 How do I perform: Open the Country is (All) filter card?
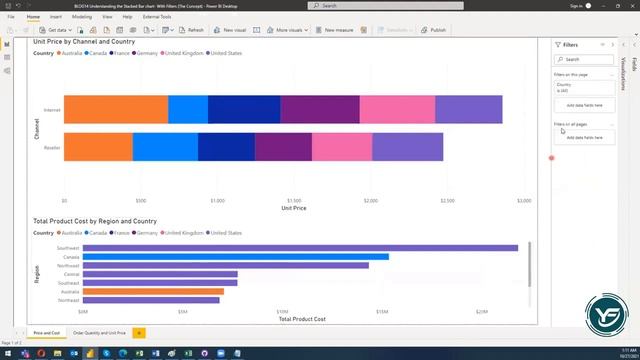point(584,87)
